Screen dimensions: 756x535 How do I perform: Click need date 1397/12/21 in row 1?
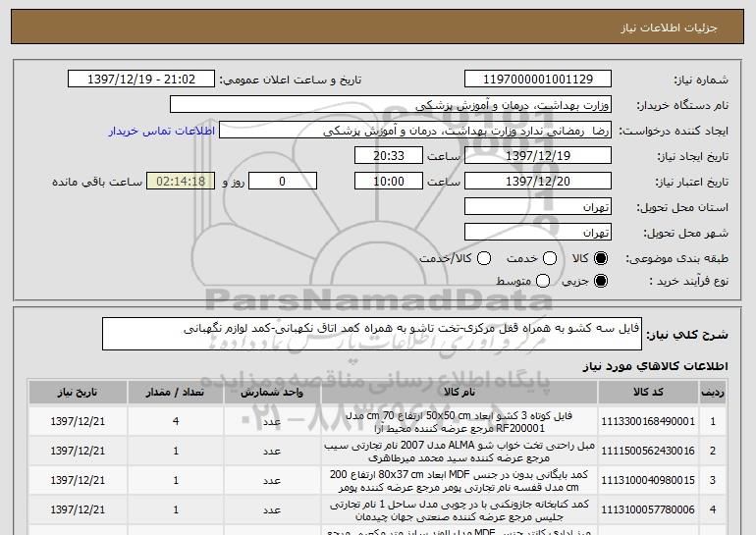point(78,421)
